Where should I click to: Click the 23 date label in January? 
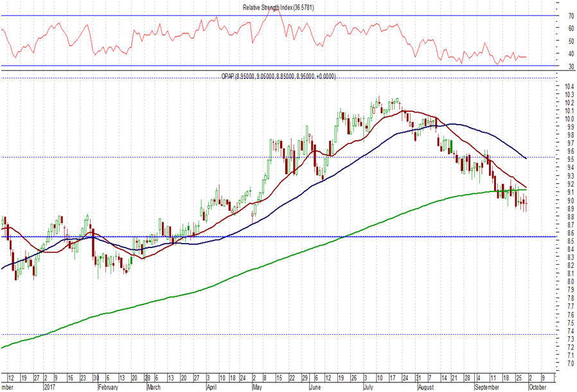coord(84,378)
